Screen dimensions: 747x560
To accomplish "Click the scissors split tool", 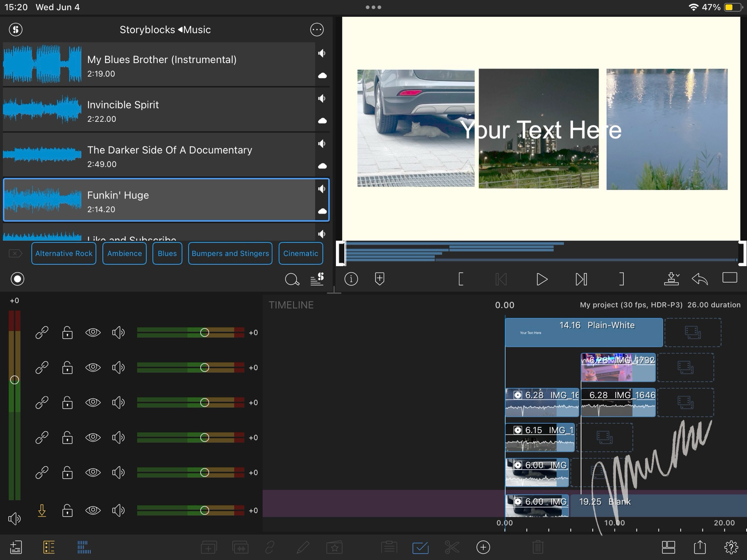I will click(x=452, y=547).
